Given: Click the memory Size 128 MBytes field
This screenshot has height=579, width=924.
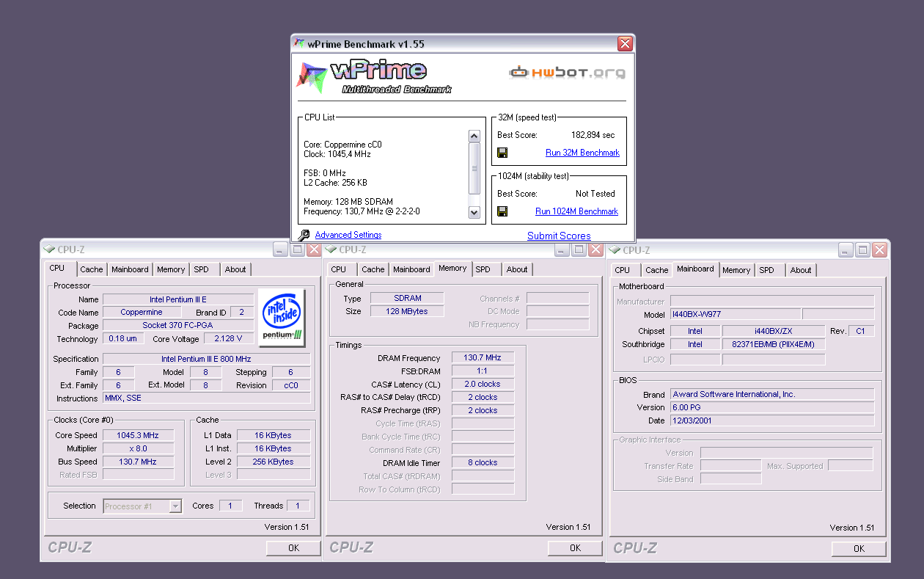Looking at the screenshot, I should pyautogui.click(x=407, y=311).
